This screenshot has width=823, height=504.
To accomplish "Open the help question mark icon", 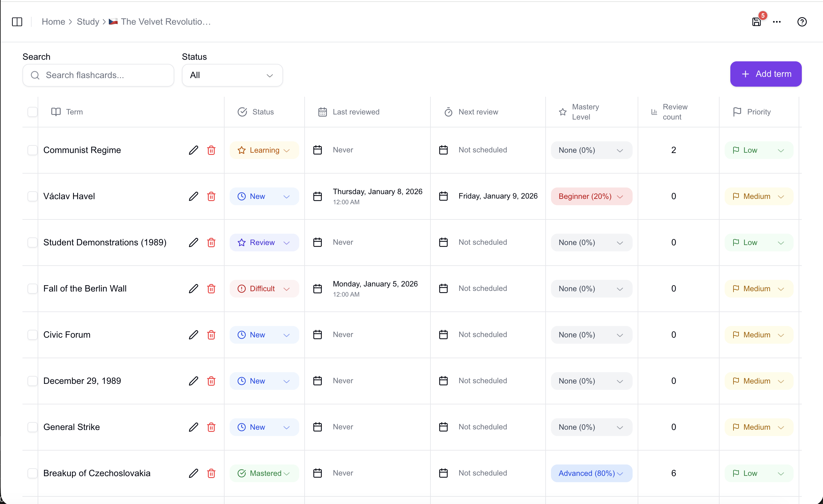I will tap(801, 22).
